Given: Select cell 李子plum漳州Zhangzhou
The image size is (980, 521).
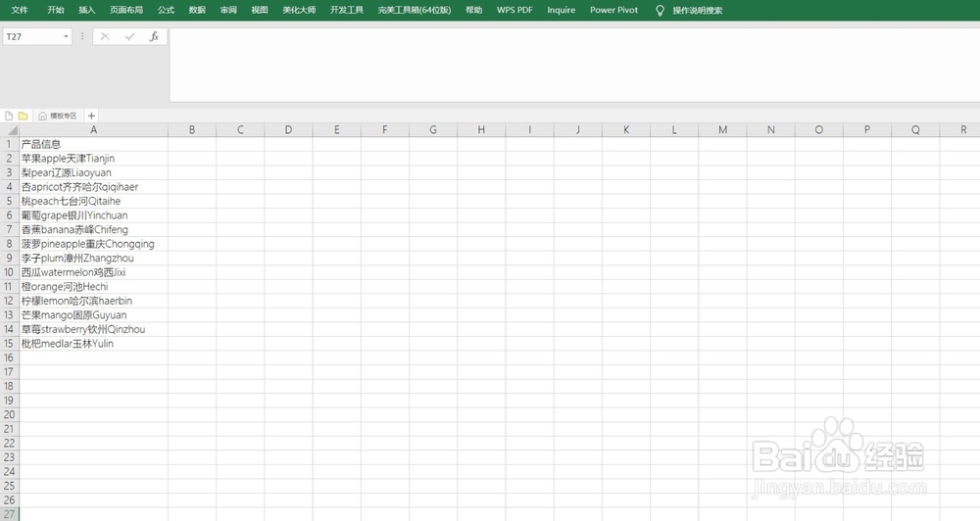Looking at the screenshot, I should point(94,258).
